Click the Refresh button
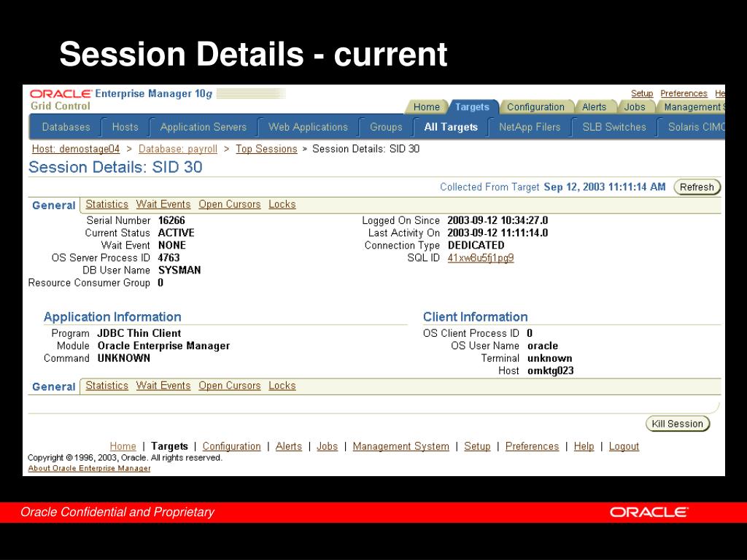The width and height of the screenshot is (747, 560). 697,187
